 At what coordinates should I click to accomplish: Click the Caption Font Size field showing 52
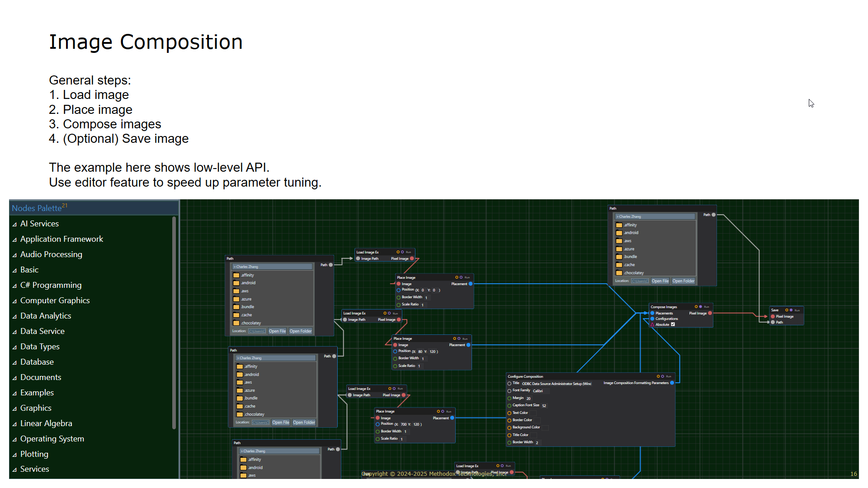pyautogui.click(x=544, y=406)
